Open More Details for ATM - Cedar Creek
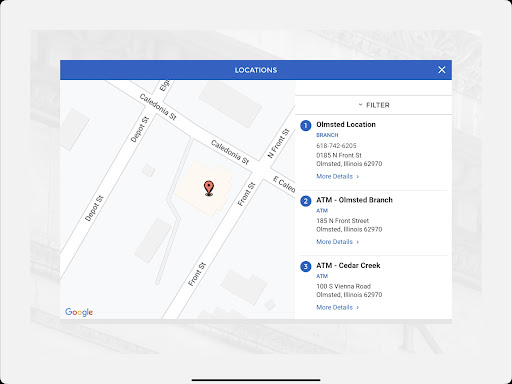The width and height of the screenshot is (512, 384). point(338,307)
